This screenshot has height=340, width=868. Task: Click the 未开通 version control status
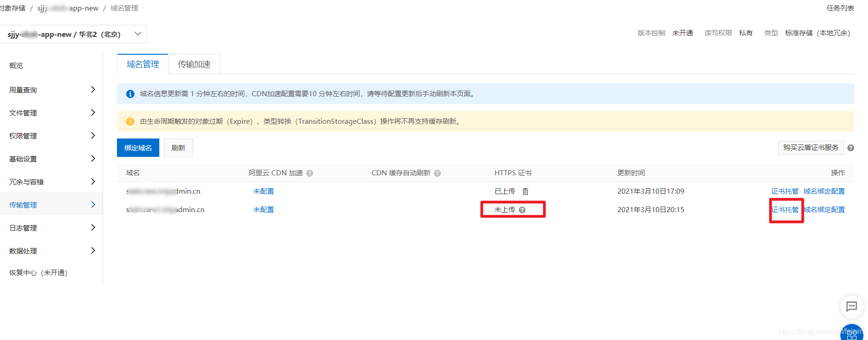coord(682,33)
